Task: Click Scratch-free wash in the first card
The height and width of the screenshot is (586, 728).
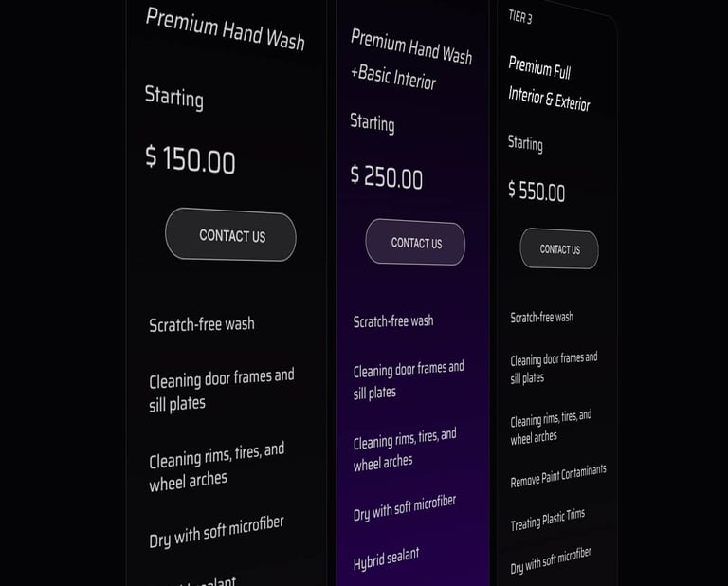Action: point(202,324)
